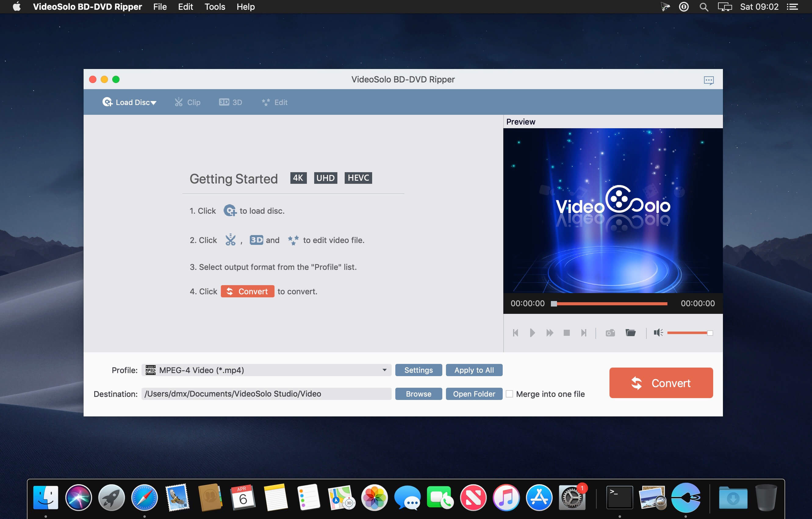Open Safari from the dock
This screenshot has width=812, height=519.
coord(144,497)
